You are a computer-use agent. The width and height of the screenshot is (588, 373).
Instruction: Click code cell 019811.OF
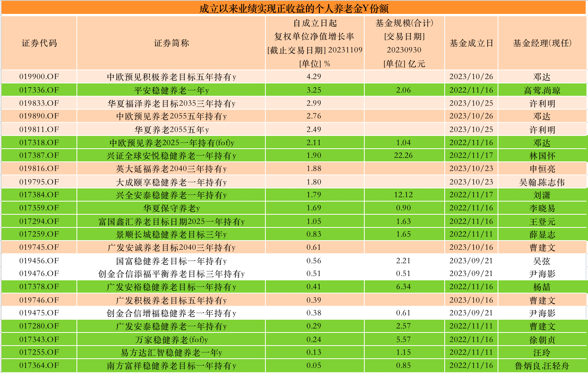(39, 129)
